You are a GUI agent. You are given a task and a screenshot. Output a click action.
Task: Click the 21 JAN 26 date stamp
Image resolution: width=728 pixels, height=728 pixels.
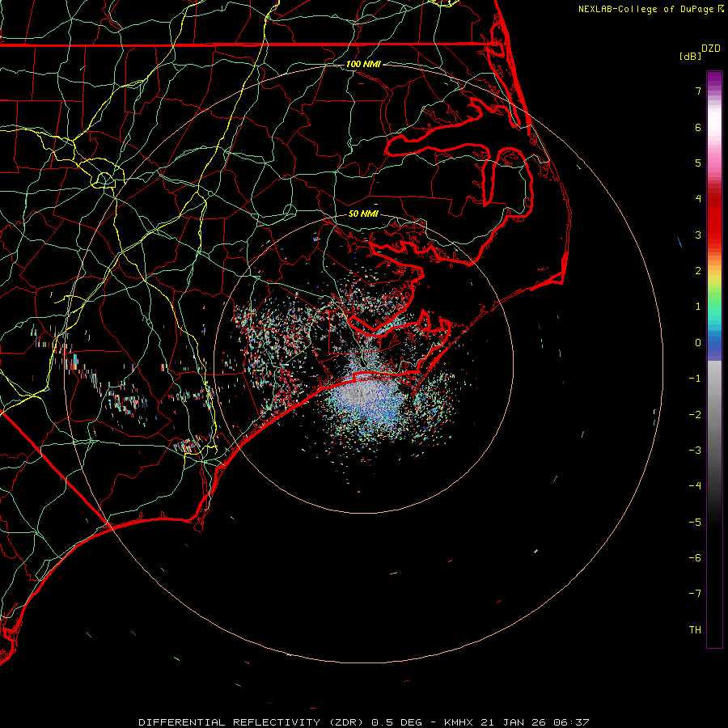(x=514, y=722)
